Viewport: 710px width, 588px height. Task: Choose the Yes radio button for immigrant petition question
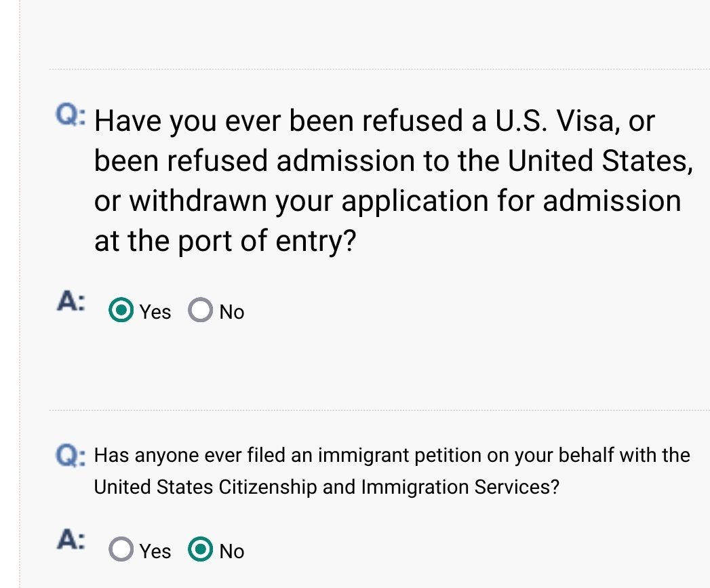pyautogui.click(x=121, y=549)
